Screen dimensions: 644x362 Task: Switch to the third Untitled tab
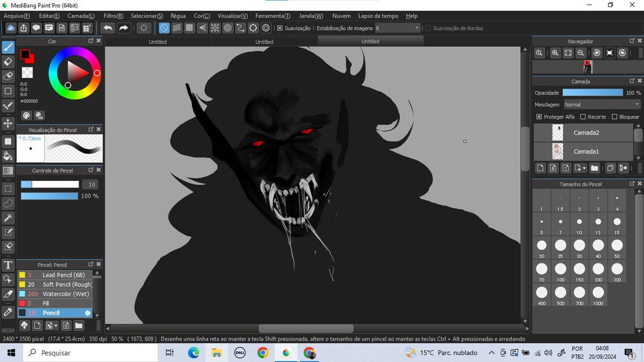pos(370,41)
